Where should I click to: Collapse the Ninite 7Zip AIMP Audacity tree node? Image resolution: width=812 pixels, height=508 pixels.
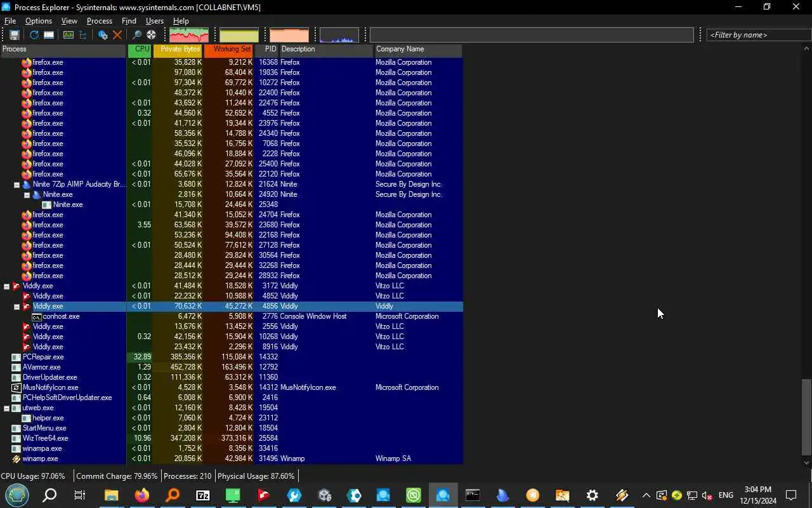click(x=16, y=185)
